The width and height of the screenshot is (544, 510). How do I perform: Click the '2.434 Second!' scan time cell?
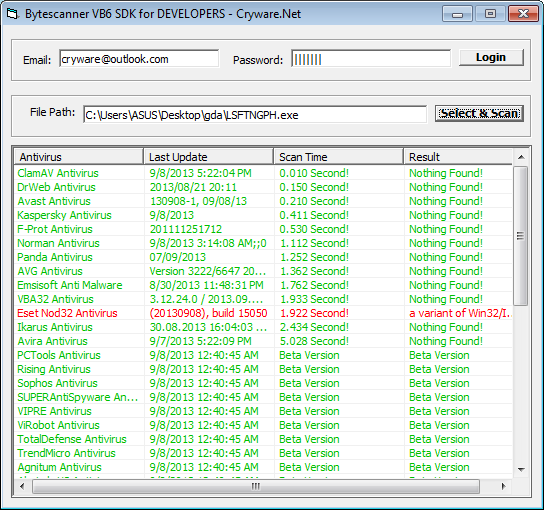click(314, 327)
